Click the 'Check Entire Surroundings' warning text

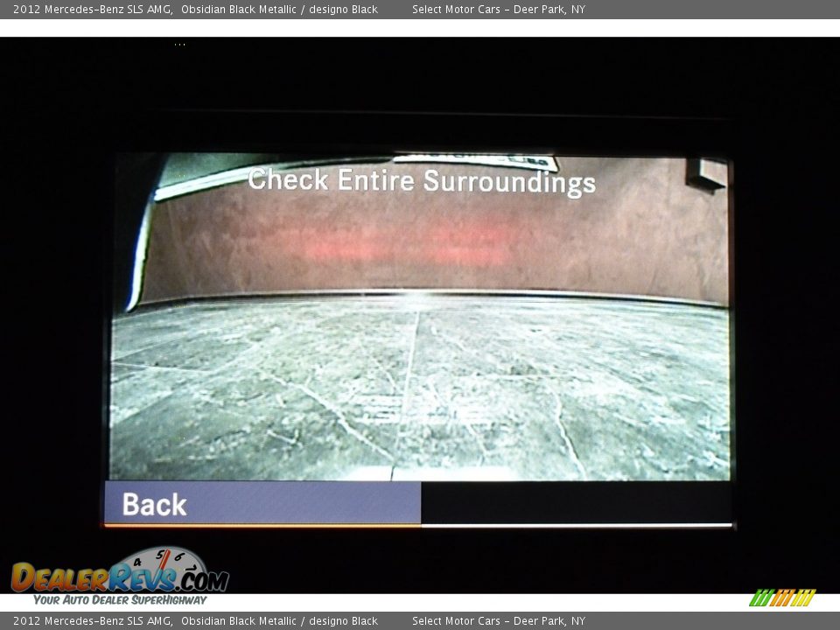tap(422, 181)
